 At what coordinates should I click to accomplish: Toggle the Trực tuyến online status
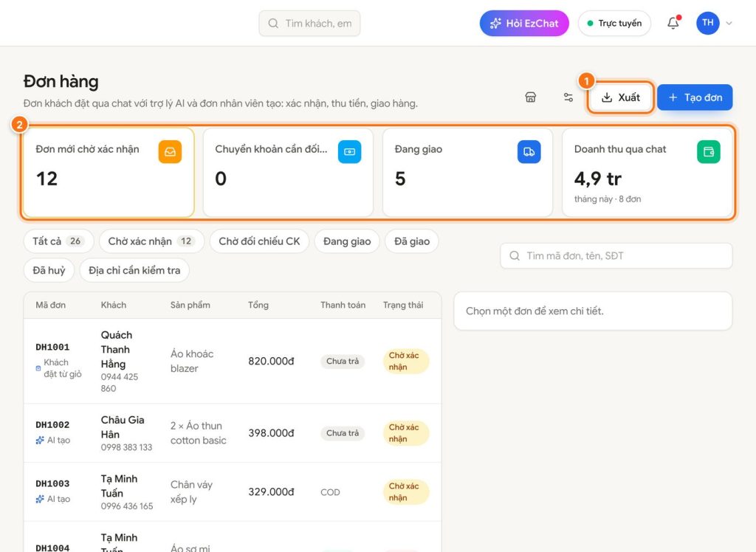pyautogui.click(x=614, y=23)
